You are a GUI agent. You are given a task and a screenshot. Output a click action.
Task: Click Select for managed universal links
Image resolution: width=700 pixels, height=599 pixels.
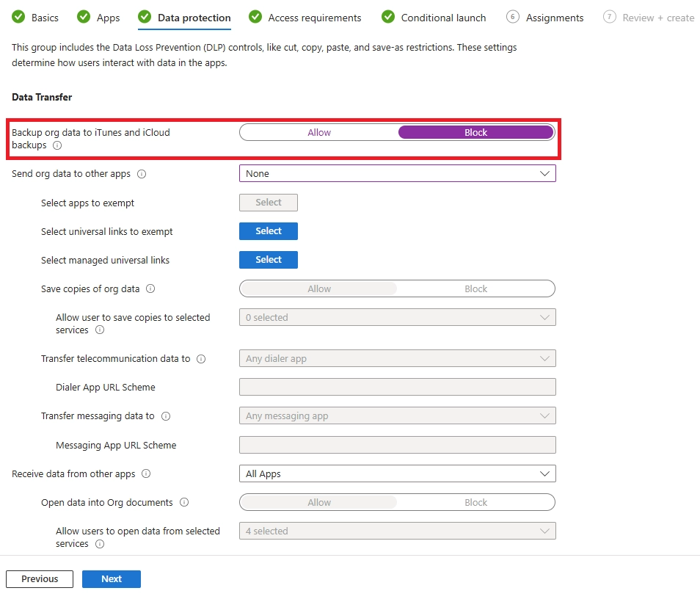(x=269, y=260)
